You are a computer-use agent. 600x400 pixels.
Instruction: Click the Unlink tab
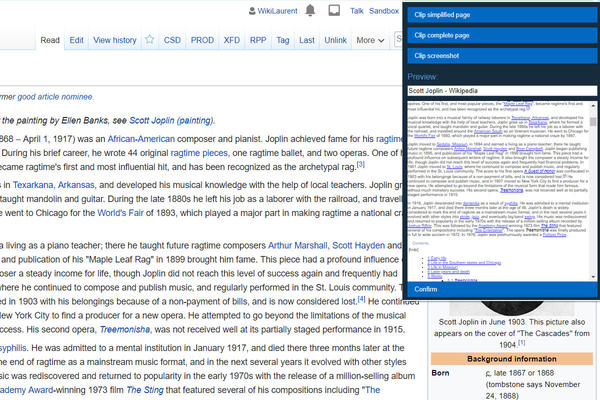pos(336,40)
